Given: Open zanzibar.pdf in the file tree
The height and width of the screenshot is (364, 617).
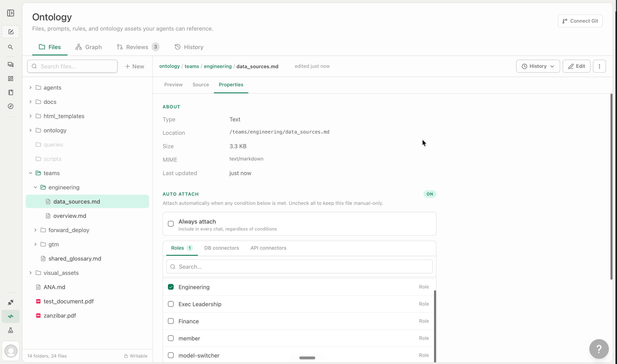Looking at the screenshot, I should (x=87, y=316).
